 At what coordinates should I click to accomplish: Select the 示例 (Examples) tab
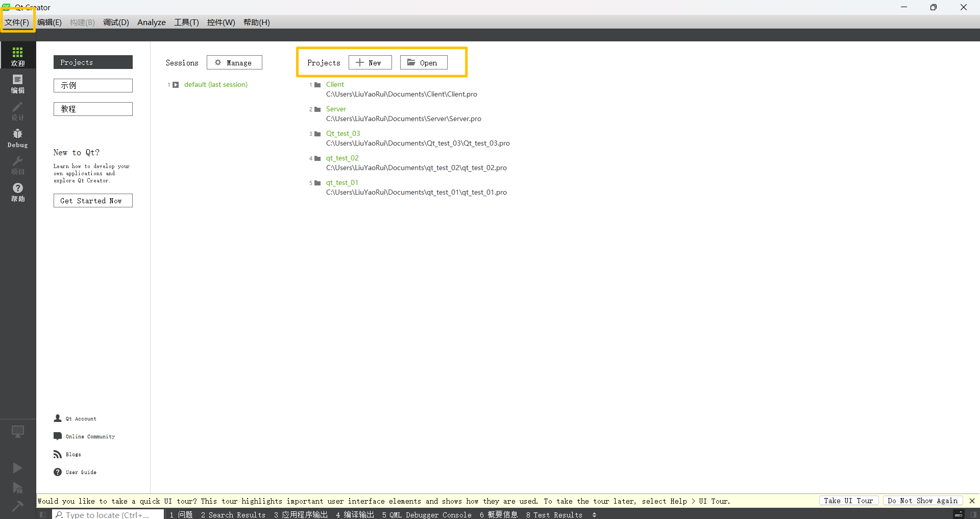(x=93, y=85)
